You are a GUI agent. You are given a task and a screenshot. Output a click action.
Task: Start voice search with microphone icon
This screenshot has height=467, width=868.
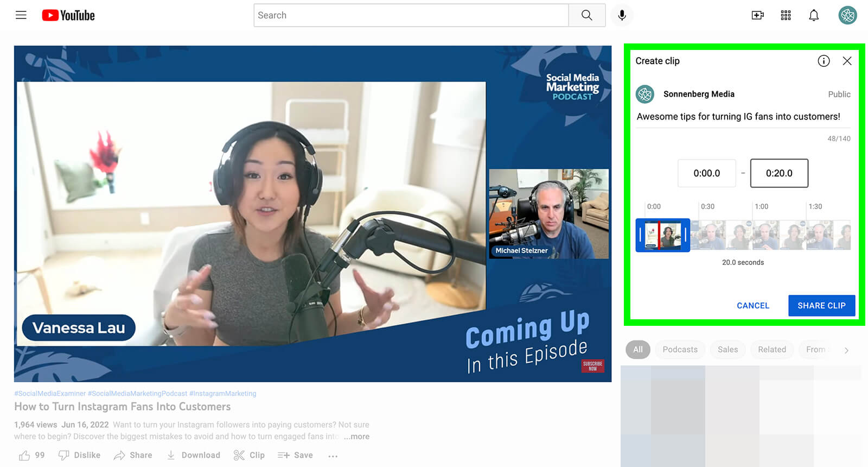point(622,15)
